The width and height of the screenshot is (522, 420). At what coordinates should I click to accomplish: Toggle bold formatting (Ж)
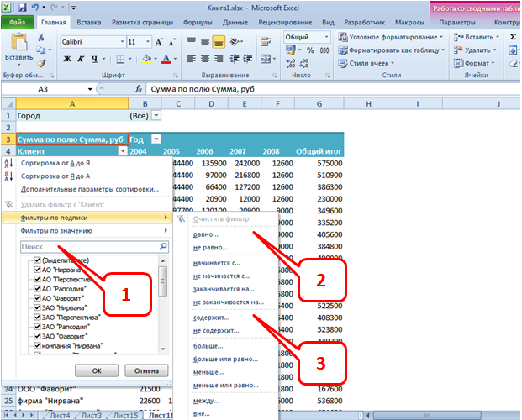click(67, 59)
